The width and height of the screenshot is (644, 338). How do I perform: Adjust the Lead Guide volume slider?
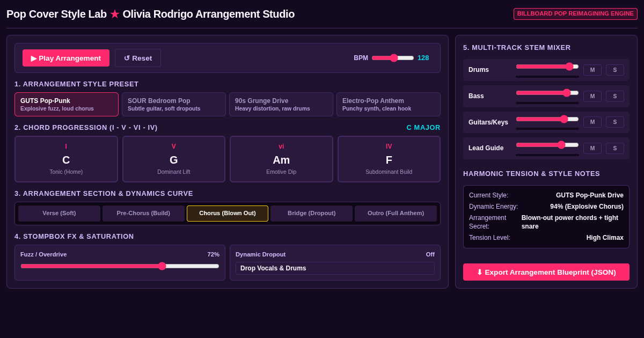(547, 145)
